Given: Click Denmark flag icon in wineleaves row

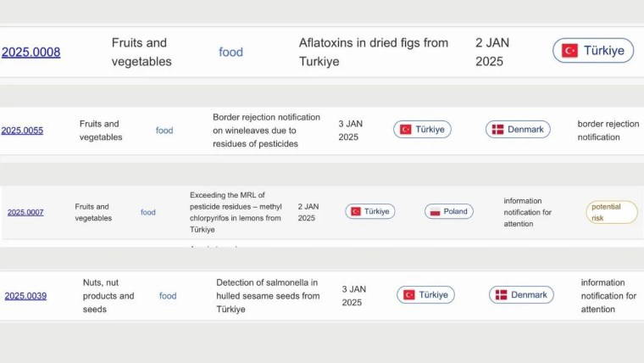Looking at the screenshot, I should pyautogui.click(x=498, y=130).
